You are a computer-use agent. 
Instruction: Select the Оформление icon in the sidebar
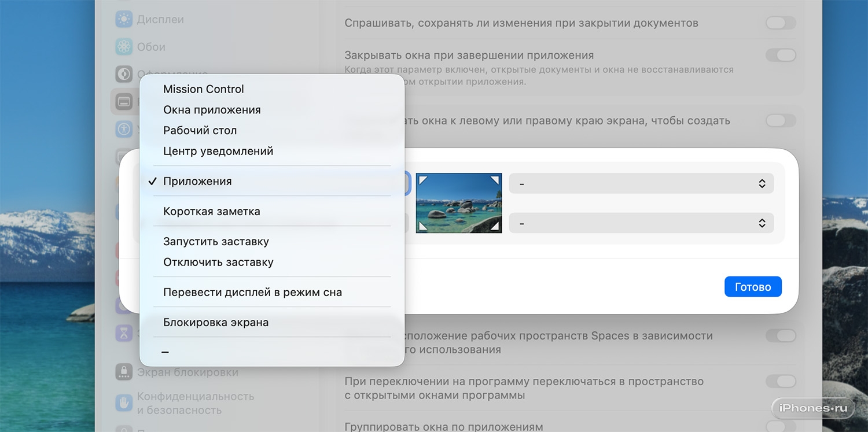tap(124, 75)
